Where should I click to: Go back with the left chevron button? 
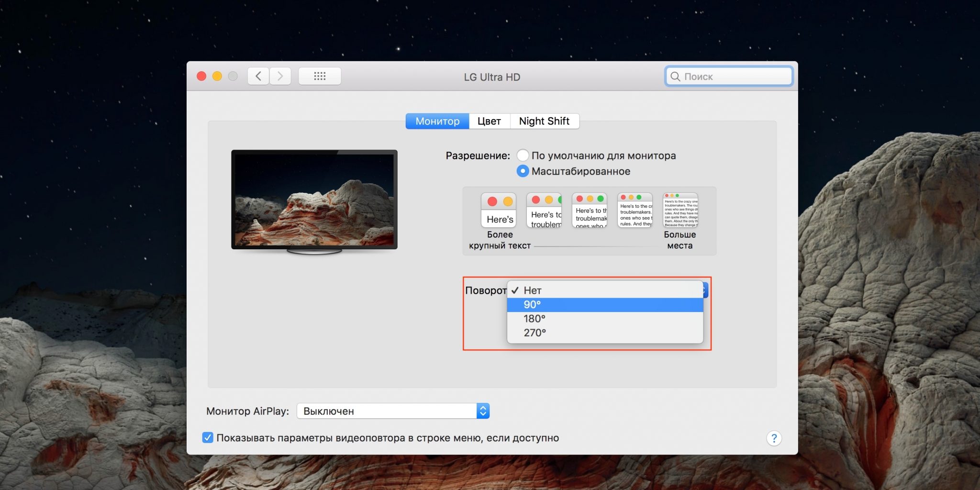(258, 76)
